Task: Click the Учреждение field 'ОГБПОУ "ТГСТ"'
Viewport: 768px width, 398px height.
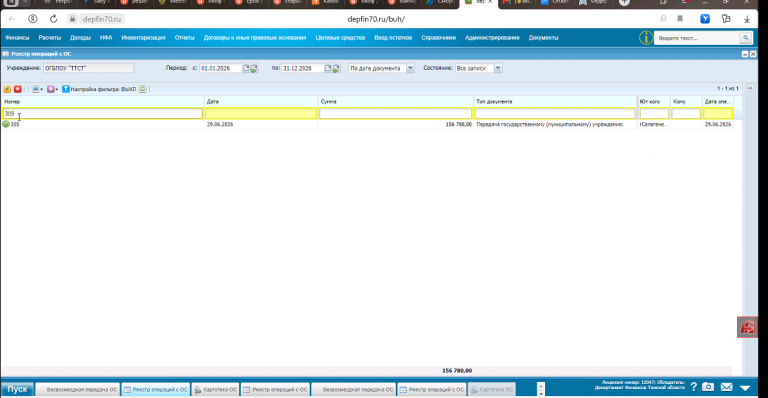Action: 88,68
